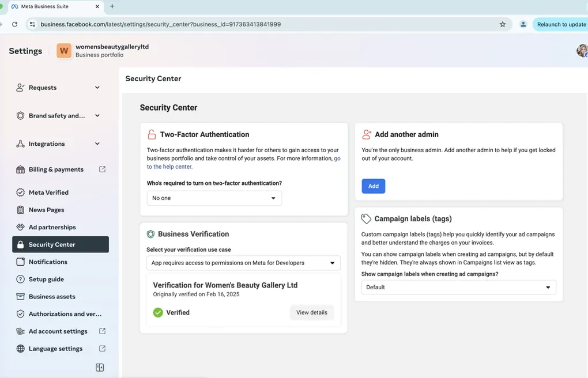This screenshot has height=378, width=588.
Task: Click 'Verification for Women's Beauty Gallery Ltd' text
Action: (x=225, y=285)
